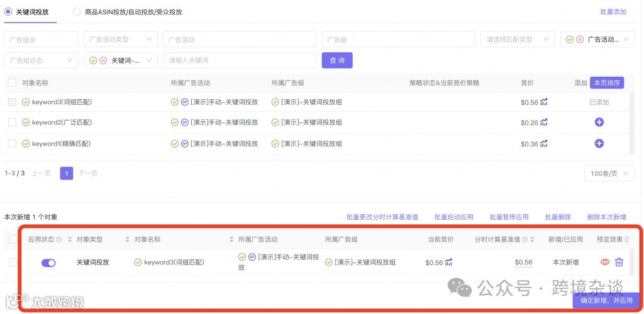Screen dimensions: 644x314
Task: Add keyword1 with the plus icon
Action: 599,143
